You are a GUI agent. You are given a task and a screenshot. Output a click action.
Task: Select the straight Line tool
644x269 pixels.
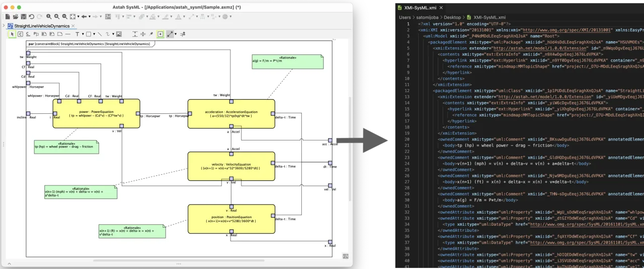tap(100, 34)
